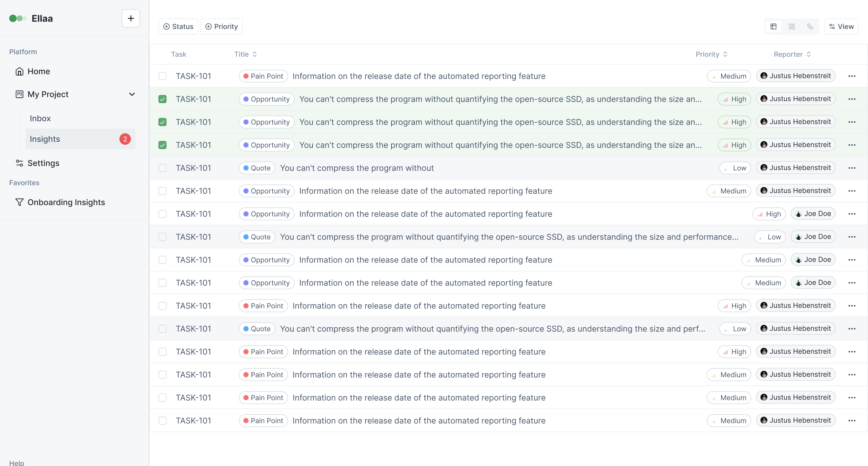Click Joe Doe reporter in Opportunity High row
868x466 pixels.
pos(813,214)
